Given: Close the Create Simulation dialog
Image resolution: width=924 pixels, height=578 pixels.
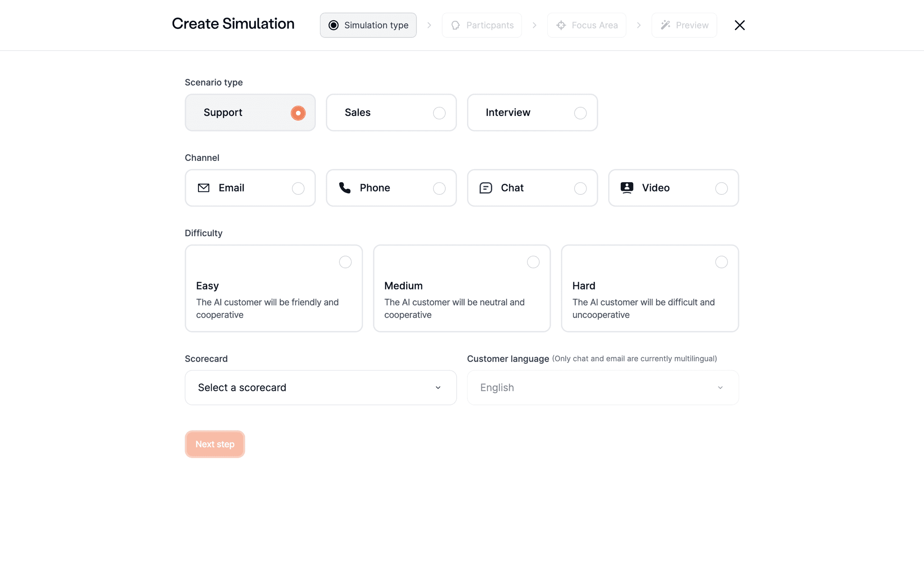Looking at the screenshot, I should click(739, 25).
